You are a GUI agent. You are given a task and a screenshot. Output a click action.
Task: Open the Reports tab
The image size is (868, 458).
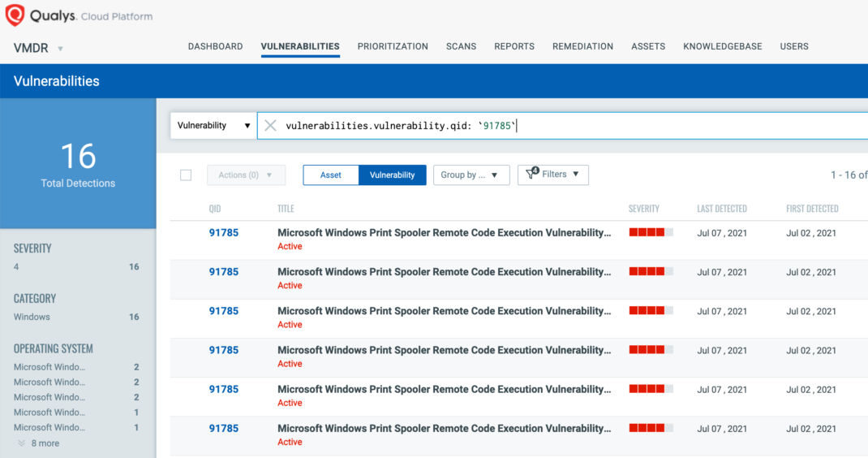pos(514,46)
